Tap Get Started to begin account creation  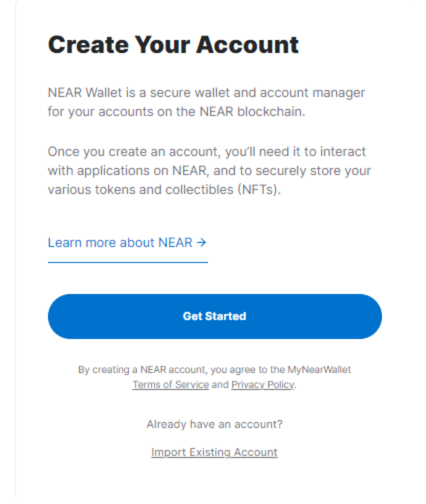pyautogui.click(x=214, y=316)
